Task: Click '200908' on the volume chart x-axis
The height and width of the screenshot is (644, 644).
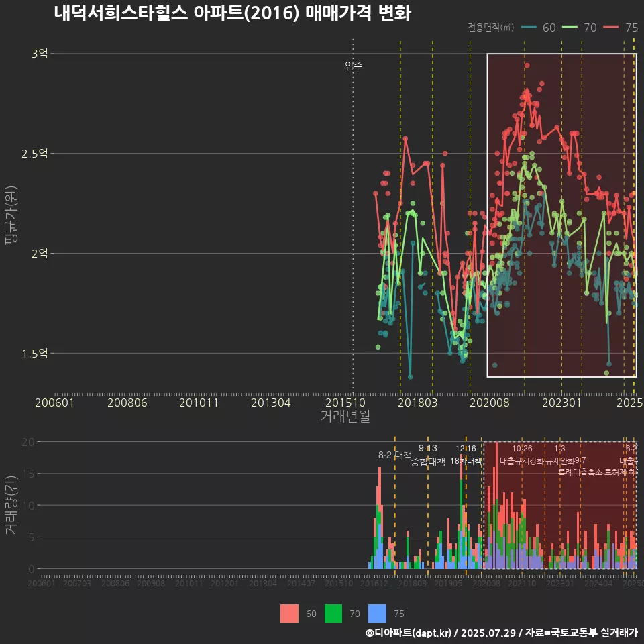Action: [151, 583]
